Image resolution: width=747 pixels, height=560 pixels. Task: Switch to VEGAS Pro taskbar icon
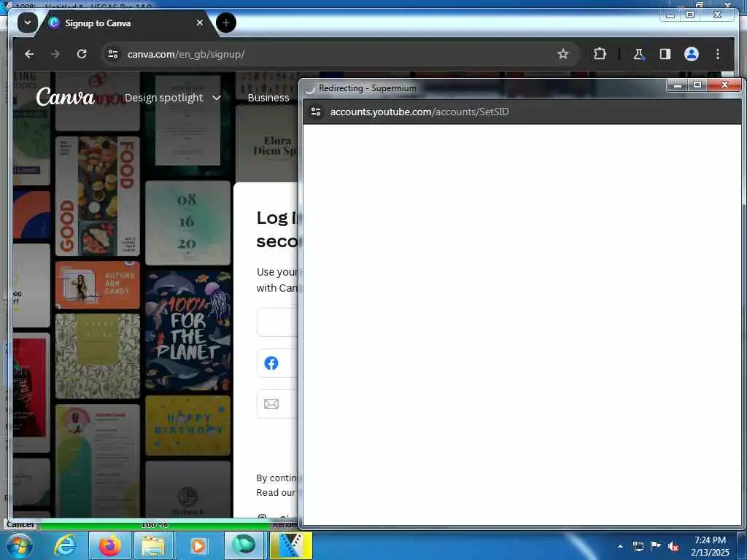tap(290, 545)
